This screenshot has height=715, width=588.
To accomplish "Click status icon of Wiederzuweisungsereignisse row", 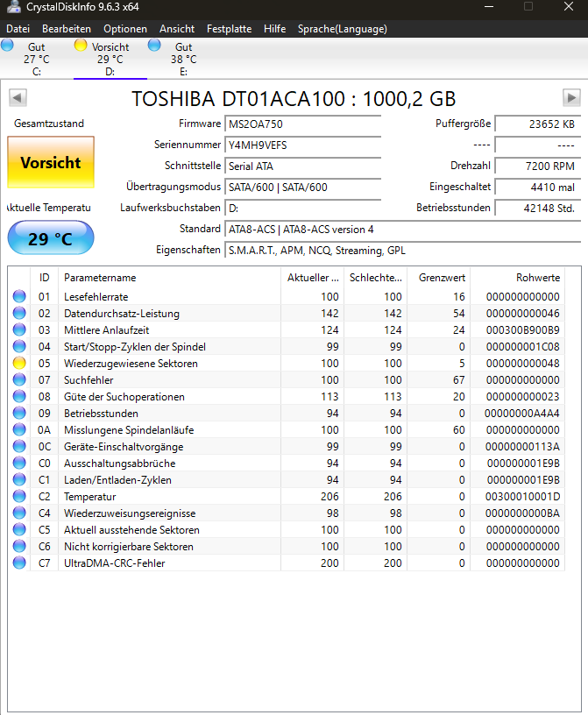I will (x=19, y=513).
